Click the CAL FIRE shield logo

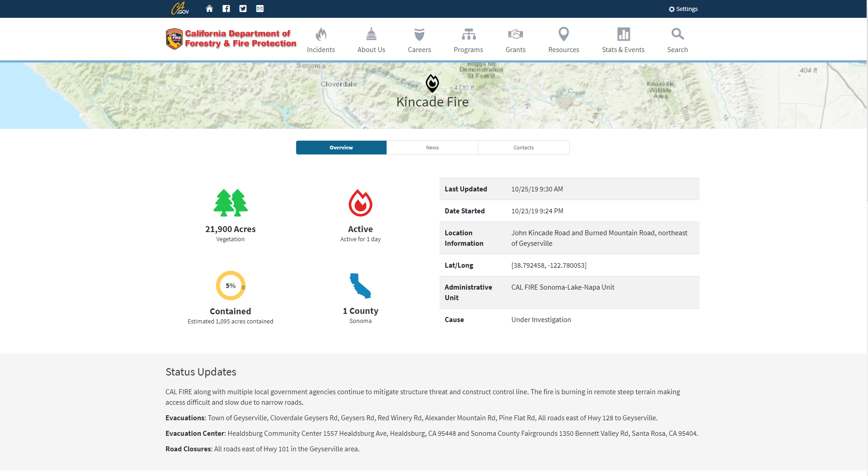point(174,39)
